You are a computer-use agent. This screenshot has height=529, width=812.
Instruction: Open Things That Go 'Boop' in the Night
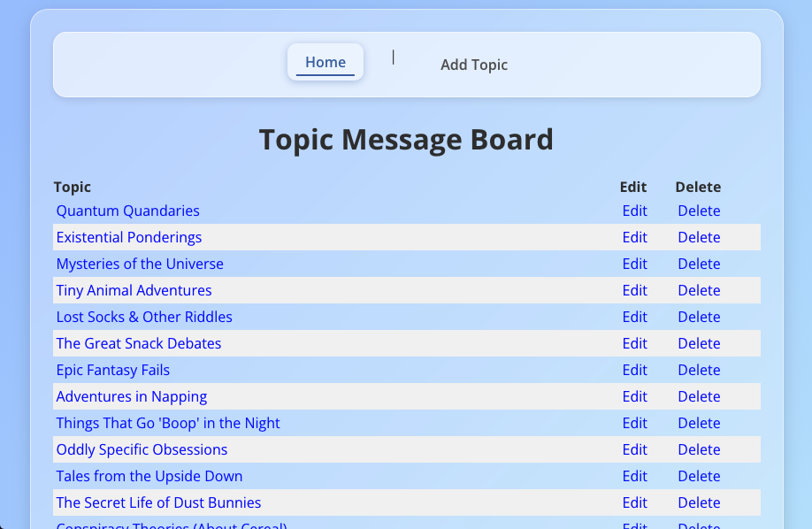pyautogui.click(x=168, y=423)
